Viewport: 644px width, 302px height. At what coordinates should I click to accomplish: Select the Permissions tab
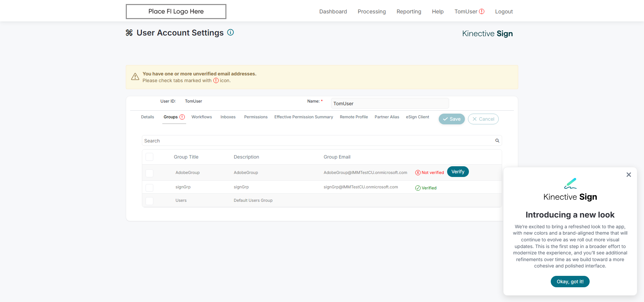tap(256, 117)
